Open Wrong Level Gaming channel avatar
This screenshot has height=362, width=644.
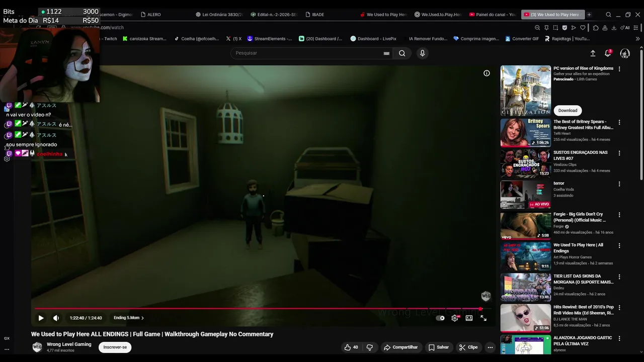pyautogui.click(x=37, y=347)
